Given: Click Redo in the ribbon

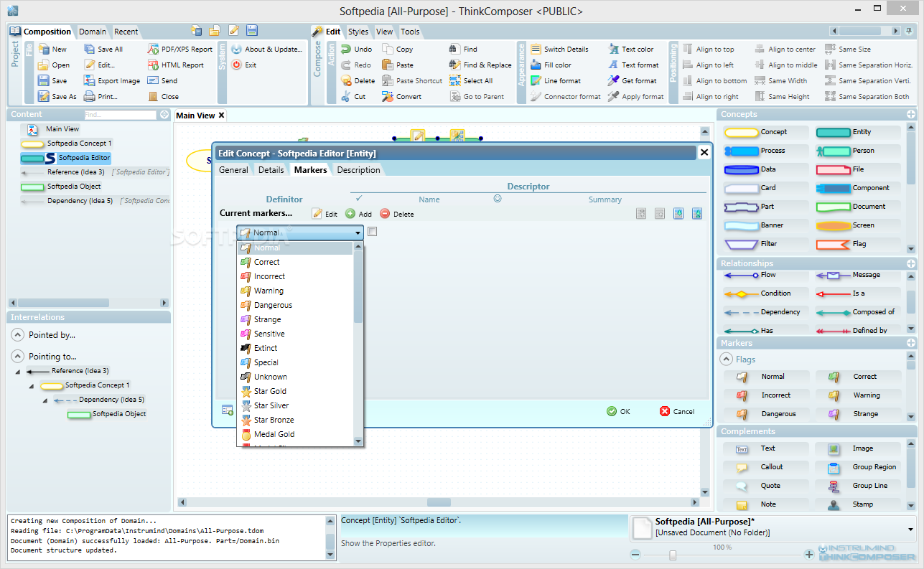Looking at the screenshot, I should [355, 65].
